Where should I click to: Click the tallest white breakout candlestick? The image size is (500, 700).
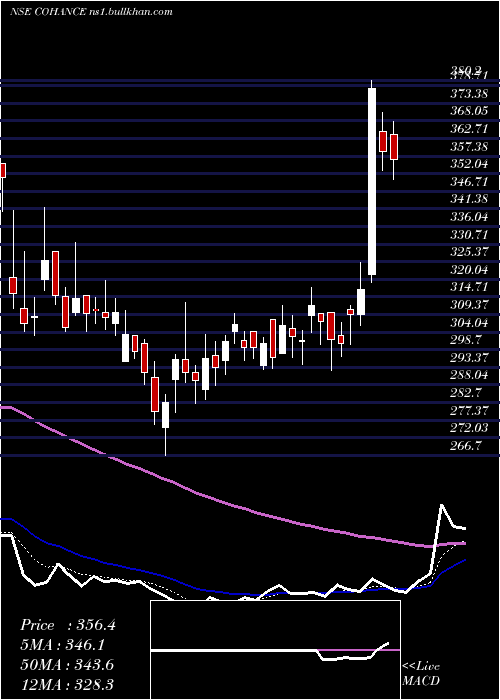click(371, 182)
